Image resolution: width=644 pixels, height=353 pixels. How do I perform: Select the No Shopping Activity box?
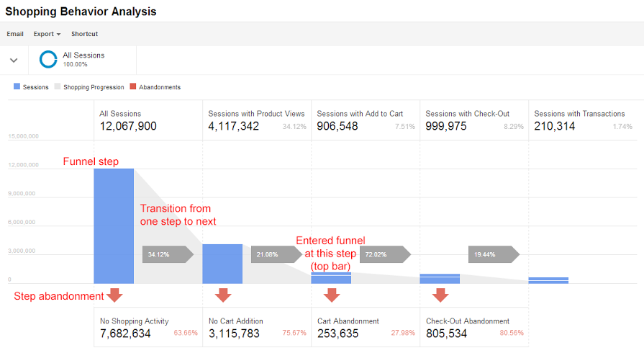click(x=148, y=328)
